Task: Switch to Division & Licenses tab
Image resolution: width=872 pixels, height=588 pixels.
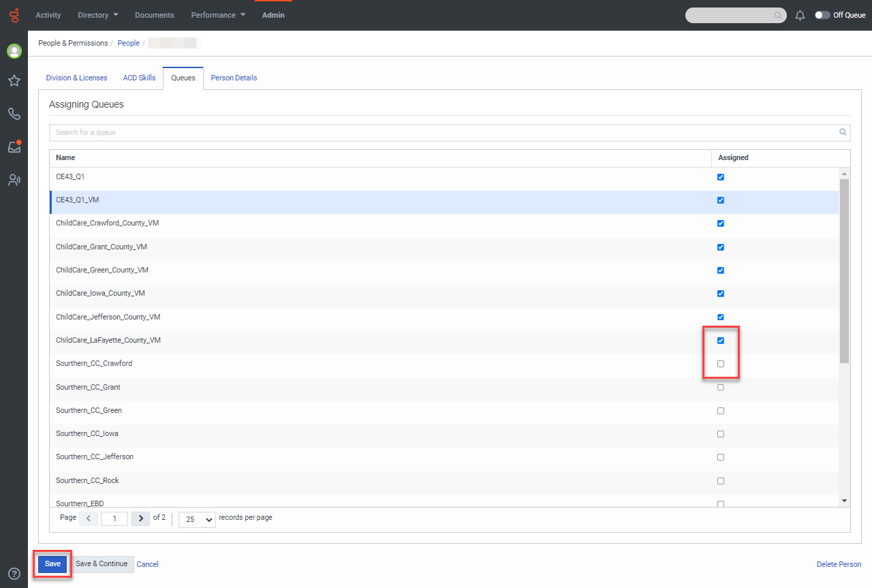Action: [x=76, y=78]
